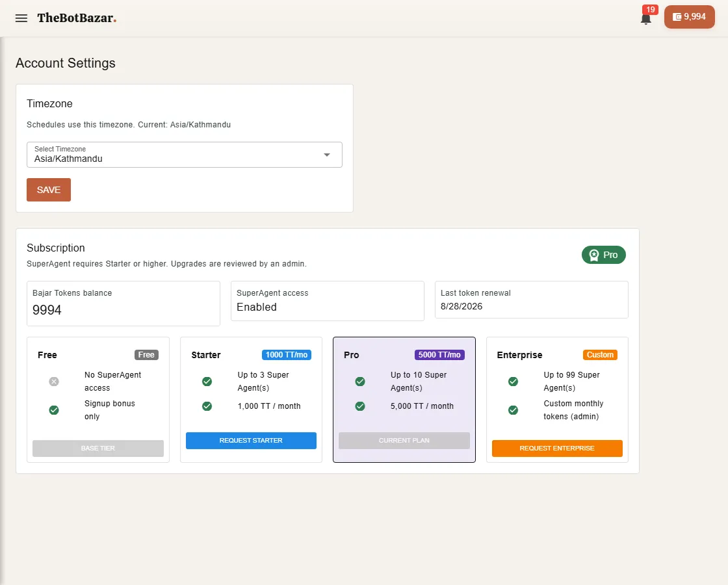The height and width of the screenshot is (585, 728).
Task: Click the 'Custom monthly tokens (admin)' text
Action: [573, 410]
